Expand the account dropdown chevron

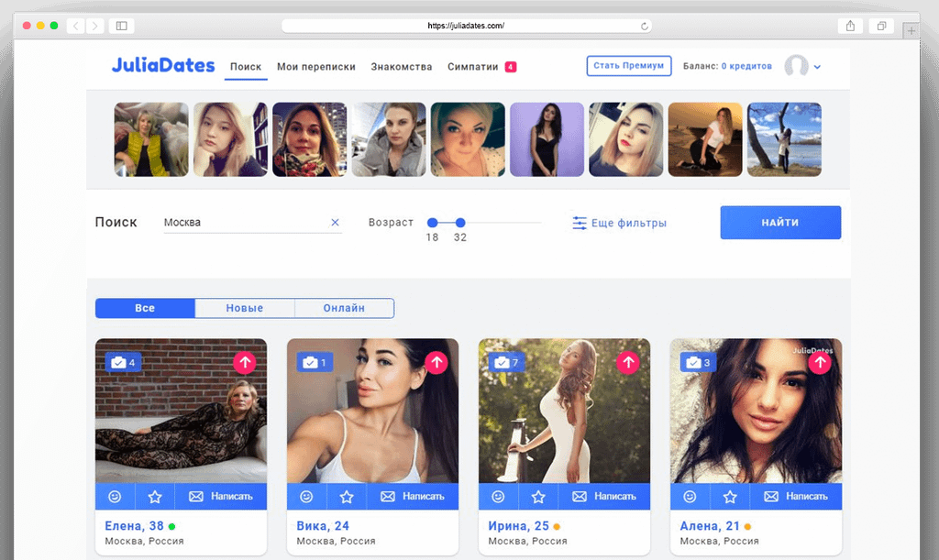coord(817,67)
